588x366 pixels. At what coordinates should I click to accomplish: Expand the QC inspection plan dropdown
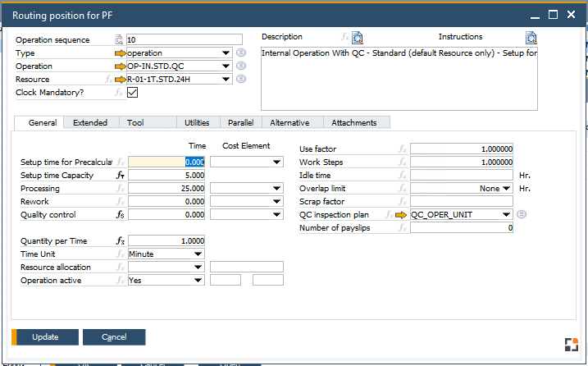pyautogui.click(x=506, y=215)
